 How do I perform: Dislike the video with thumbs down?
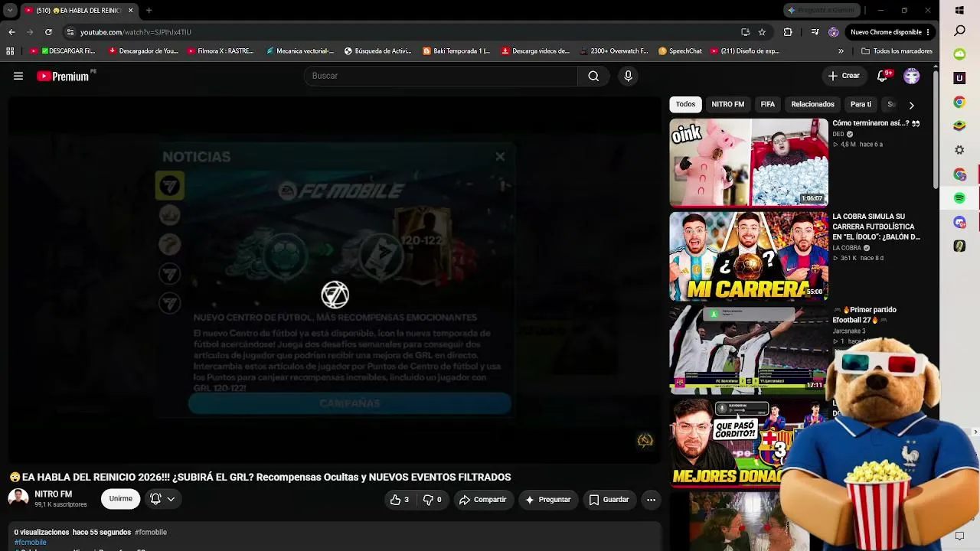click(432, 500)
